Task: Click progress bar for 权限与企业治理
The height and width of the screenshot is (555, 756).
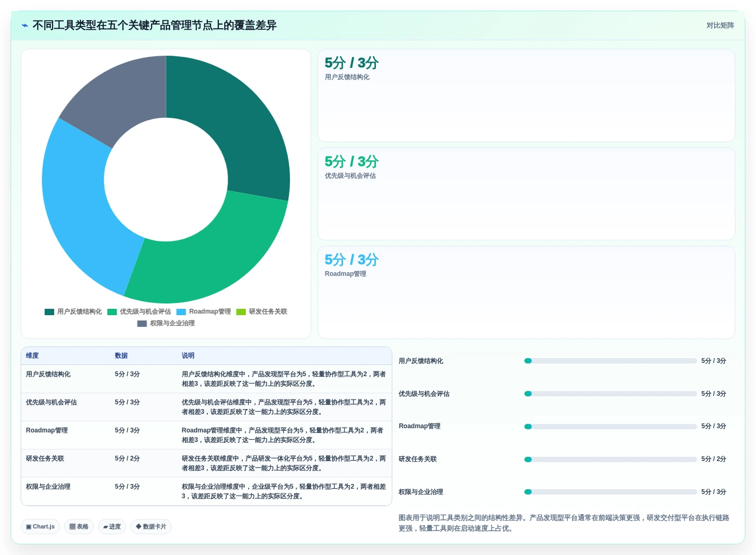Action: 610,492
